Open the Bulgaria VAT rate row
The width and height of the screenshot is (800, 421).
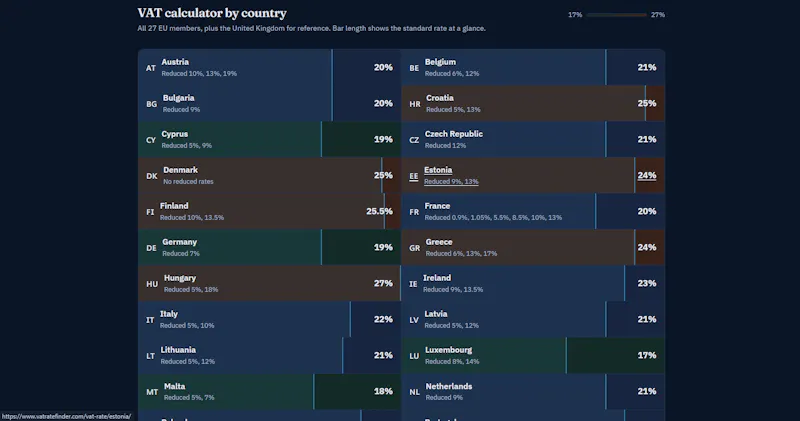pyautogui.click(x=269, y=104)
